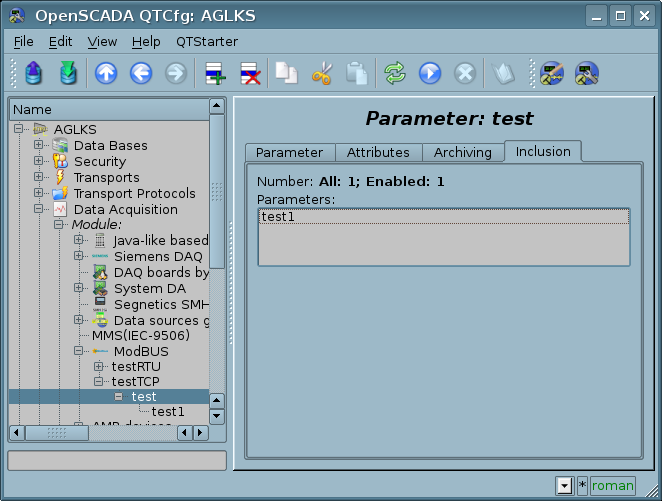
Task: Click the Add item toolbar icon
Action: pos(214,73)
